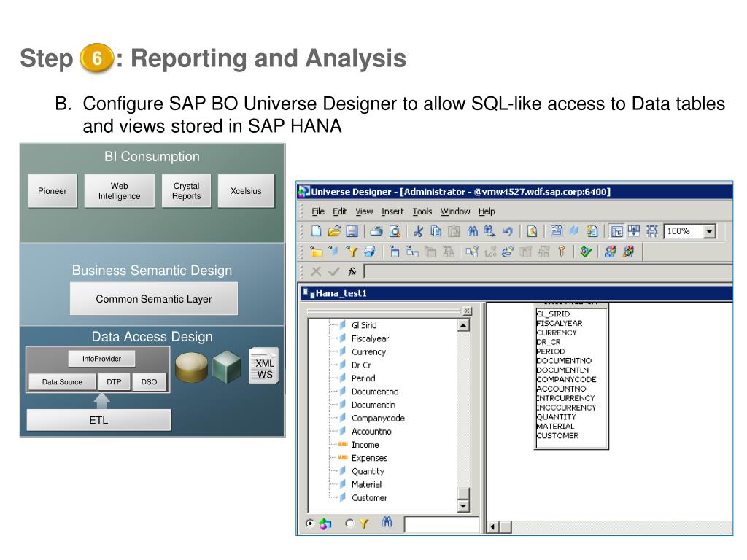The width and height of the screenshot is (747, 560).
Task: Open the 100% zoom dropdown
Action: (709, 231)
